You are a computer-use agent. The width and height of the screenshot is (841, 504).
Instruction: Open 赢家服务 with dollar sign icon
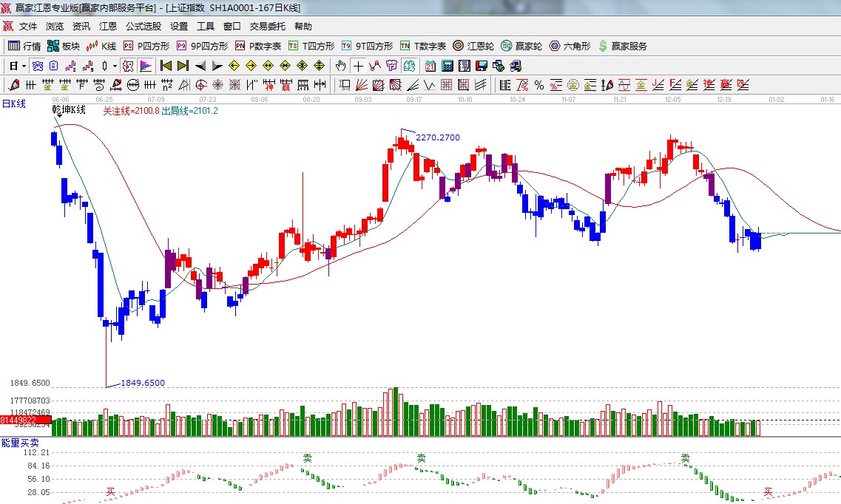click(x=622, y=46)
